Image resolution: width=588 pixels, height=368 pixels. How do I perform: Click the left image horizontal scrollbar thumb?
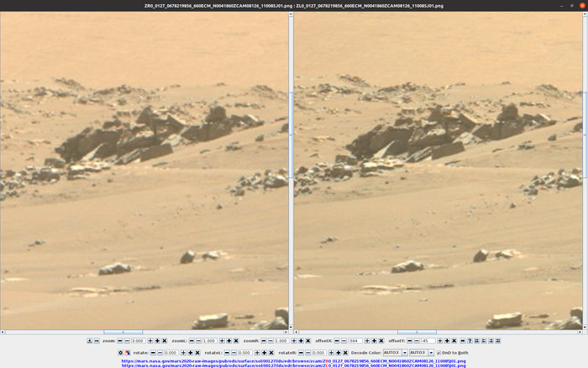123,332
